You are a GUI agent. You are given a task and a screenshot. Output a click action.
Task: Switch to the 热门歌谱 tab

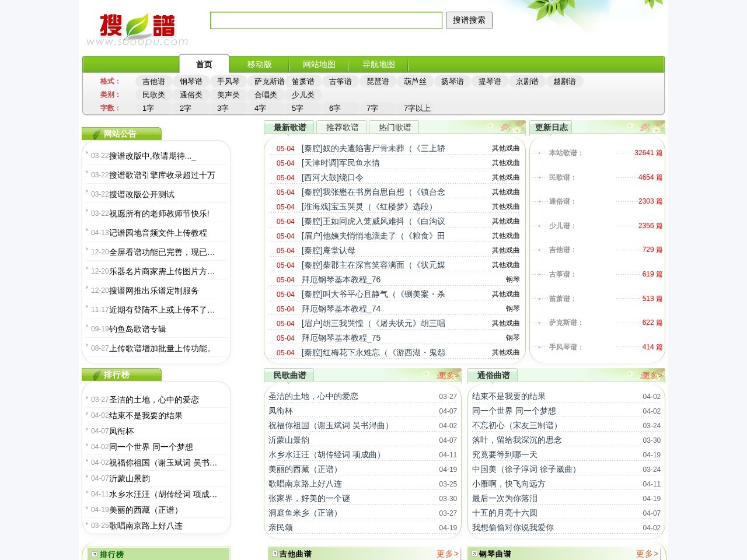(x=395, y=127)
